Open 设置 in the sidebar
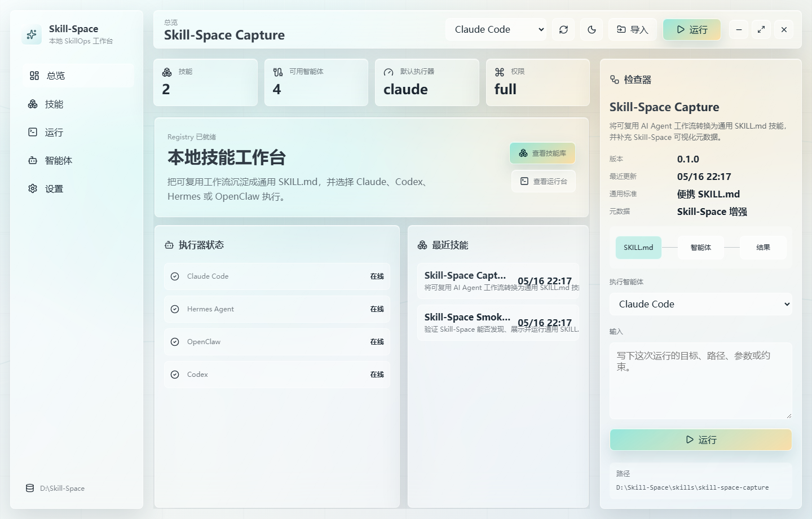 (x=78, y=188)
